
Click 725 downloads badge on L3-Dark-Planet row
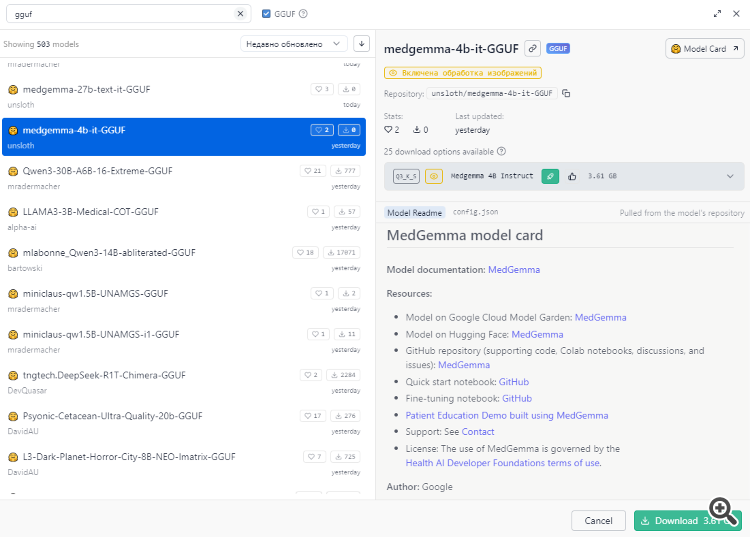click(x=345, y=457)
